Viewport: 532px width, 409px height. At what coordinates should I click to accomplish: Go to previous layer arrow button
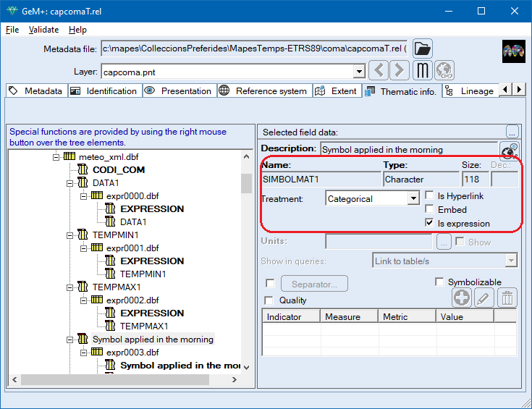tap(379, 70)
